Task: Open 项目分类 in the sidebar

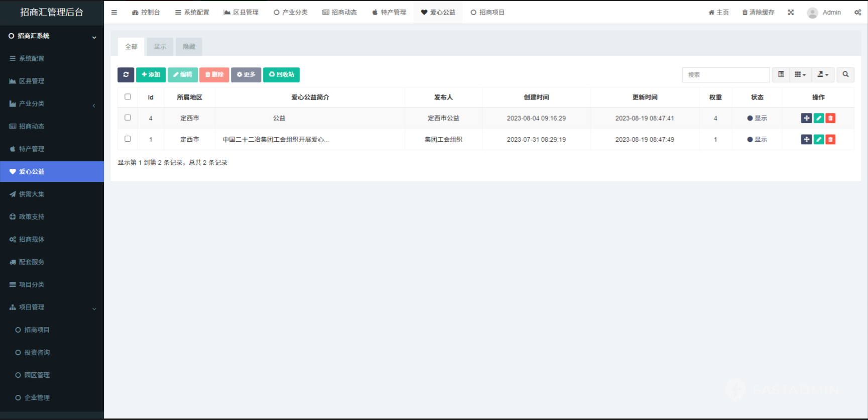Action: pyautogui.click(x=52, y=284)
